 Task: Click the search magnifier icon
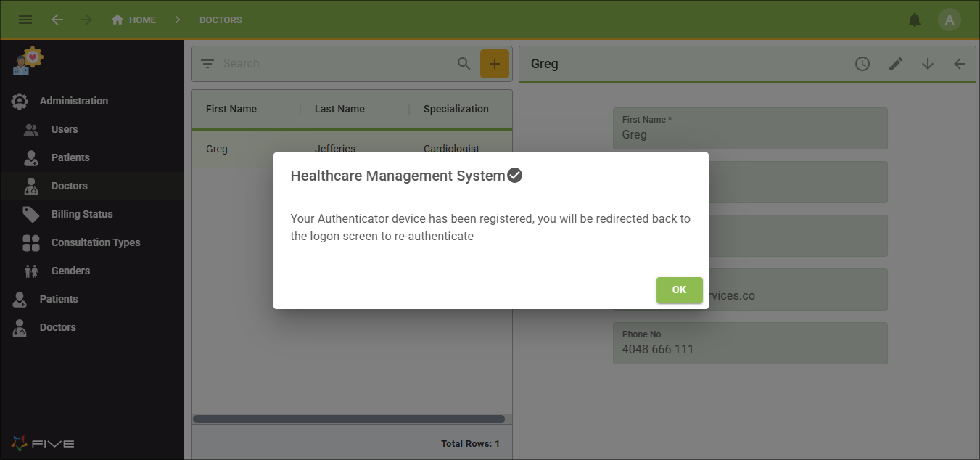tap(464, 63)
